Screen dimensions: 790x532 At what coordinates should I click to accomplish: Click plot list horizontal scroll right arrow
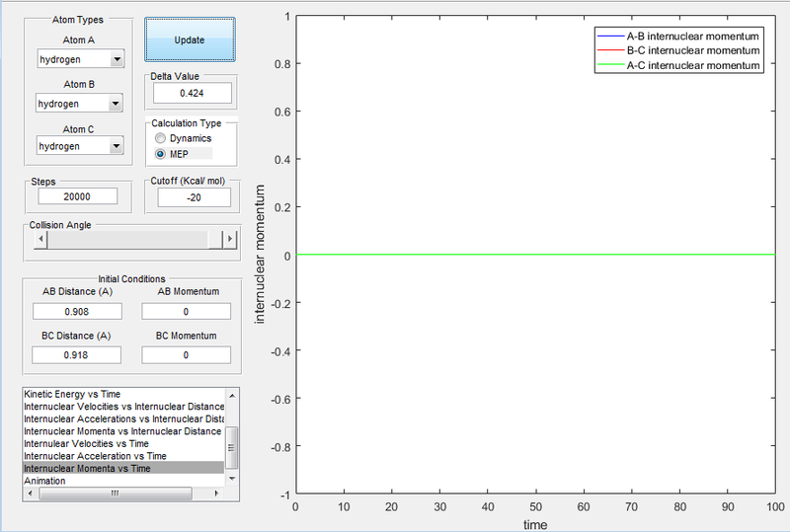(x=216, y=494)
